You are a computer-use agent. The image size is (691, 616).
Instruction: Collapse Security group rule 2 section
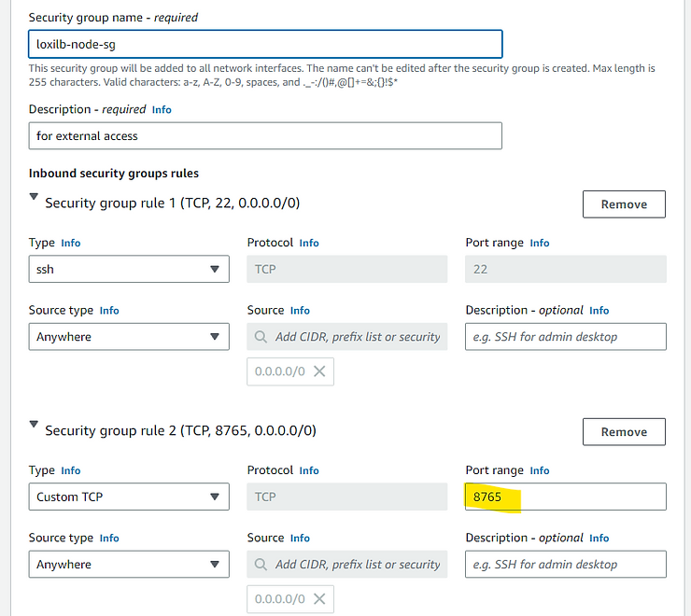34,425
